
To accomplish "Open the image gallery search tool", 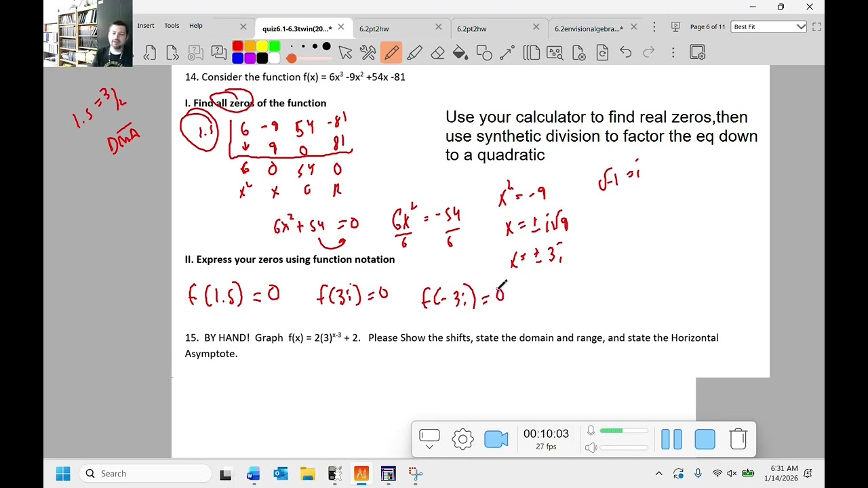I will (555, 53).
